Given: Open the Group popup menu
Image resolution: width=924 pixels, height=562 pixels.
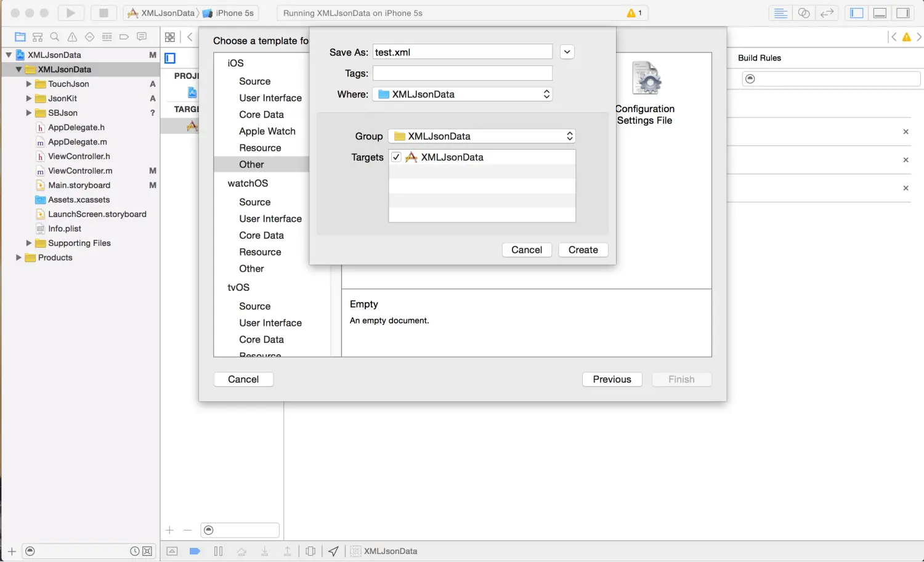Looking at the screenshot, I should tap(482, 136).
